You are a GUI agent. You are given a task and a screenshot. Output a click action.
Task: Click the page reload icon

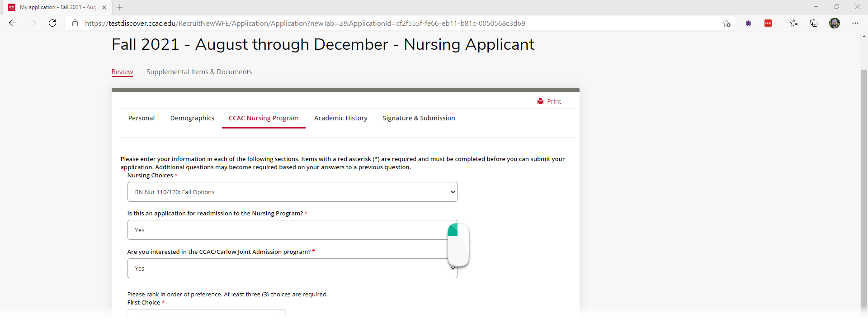coord(52,23)
